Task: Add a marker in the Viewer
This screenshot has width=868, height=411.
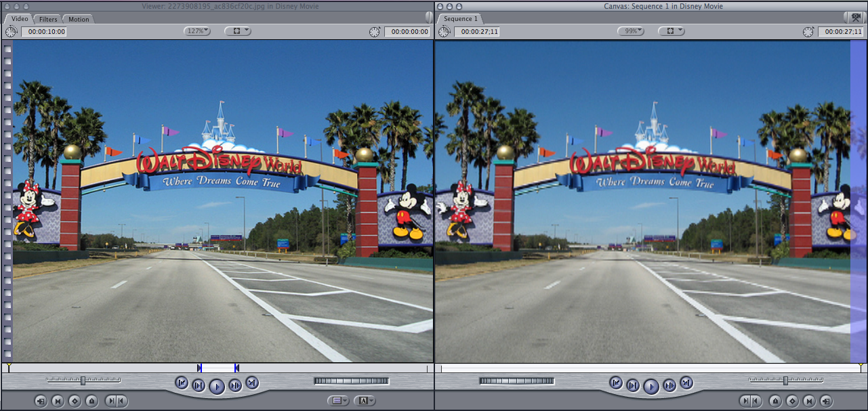Action: 92,401
